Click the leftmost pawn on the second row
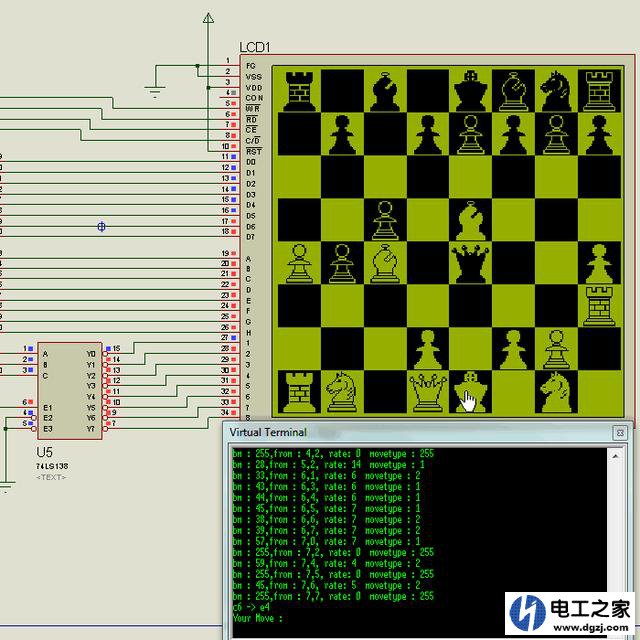The image size is (640, 640). click(x=342, y=135)
